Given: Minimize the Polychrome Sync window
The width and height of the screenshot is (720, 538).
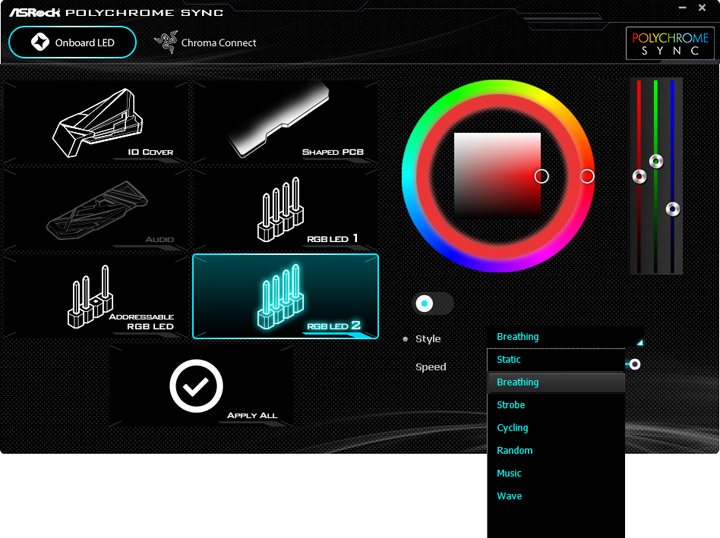Looking at the screenshot, I should (x=682, y=8).
